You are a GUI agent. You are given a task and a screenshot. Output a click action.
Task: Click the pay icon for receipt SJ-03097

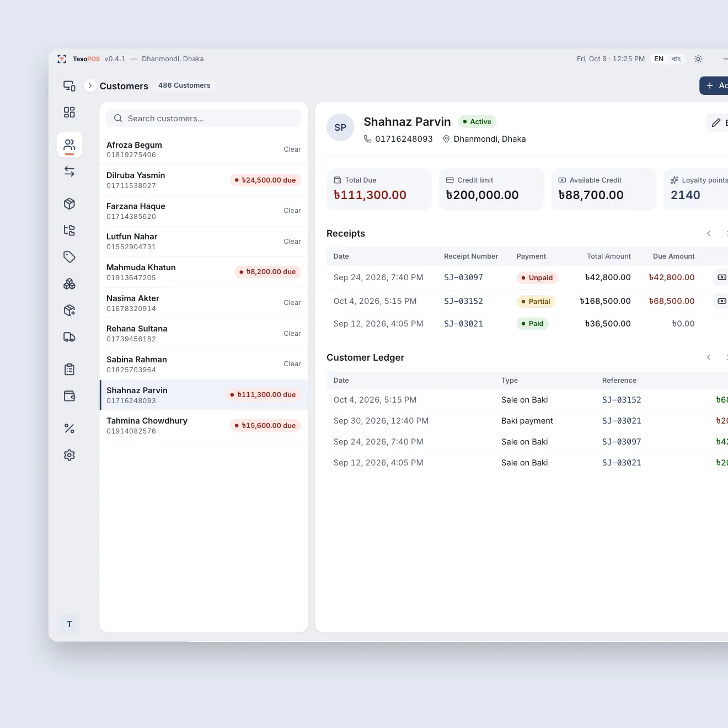click(x=721, y=277)
